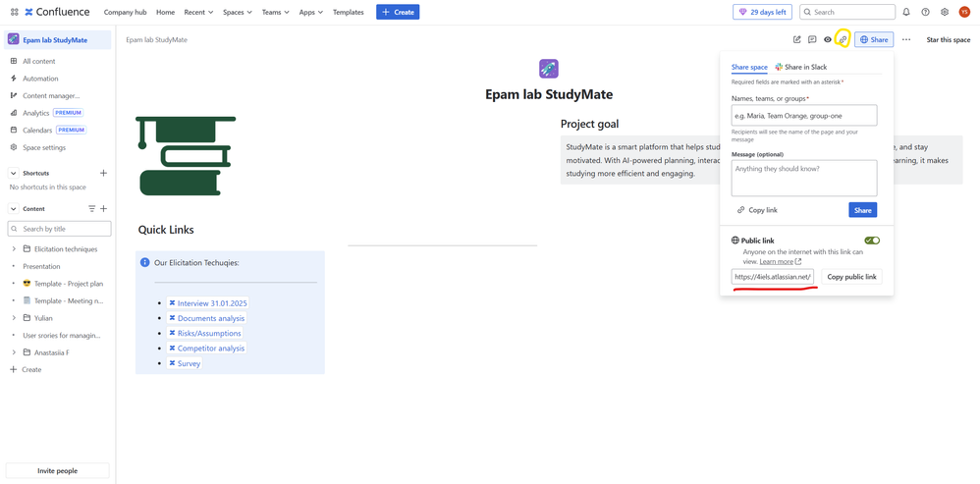Click the optional Message text area
980x484 pixels.
pos(804,178)
